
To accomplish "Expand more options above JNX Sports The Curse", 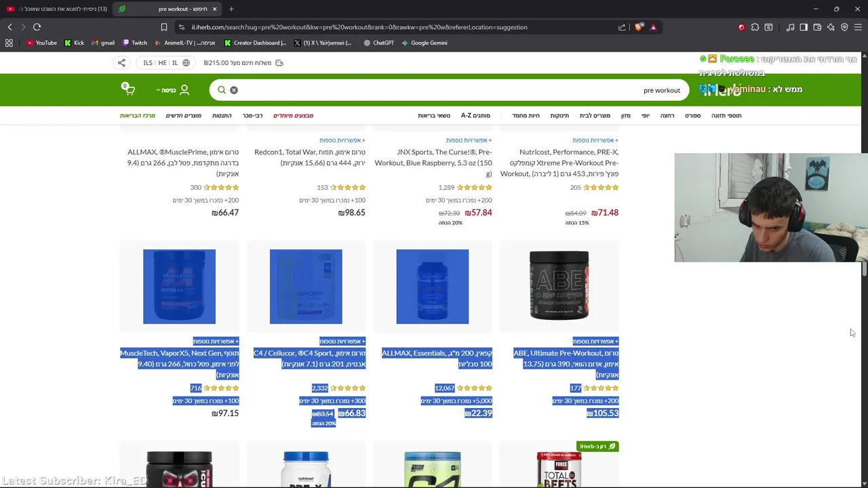I will (x=469, y=140).
